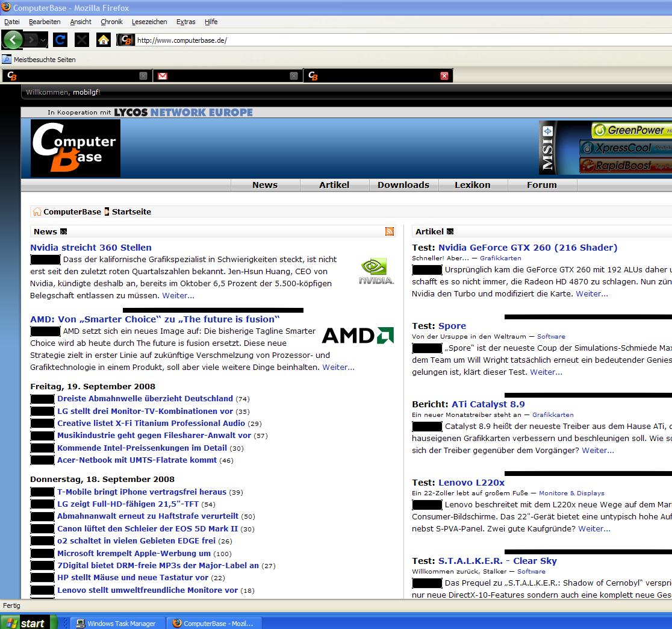Open 'Acer-Netbook mit UMTS-Flatrate kommt'

pyautogui.click(x=137, y=460)
